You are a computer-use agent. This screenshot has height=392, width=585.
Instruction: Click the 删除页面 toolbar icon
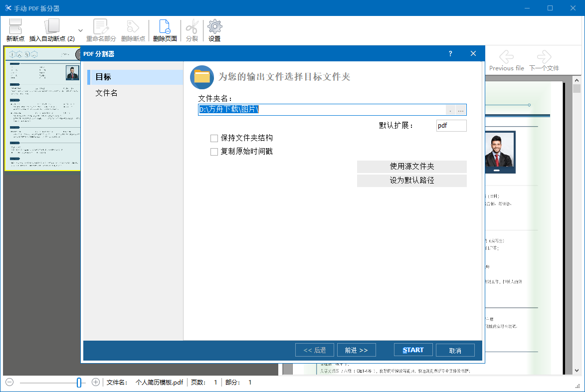[x=165, y=26]
